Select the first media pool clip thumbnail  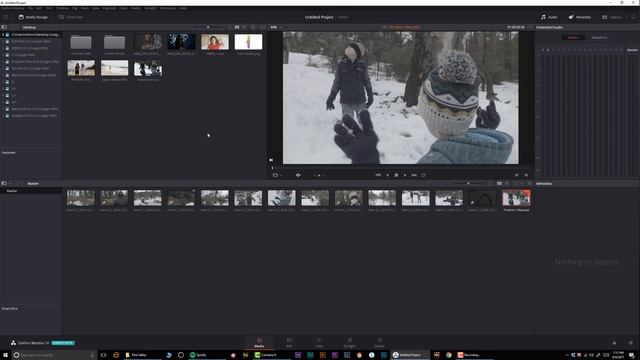pyautogui.click(x=80, y=198)
